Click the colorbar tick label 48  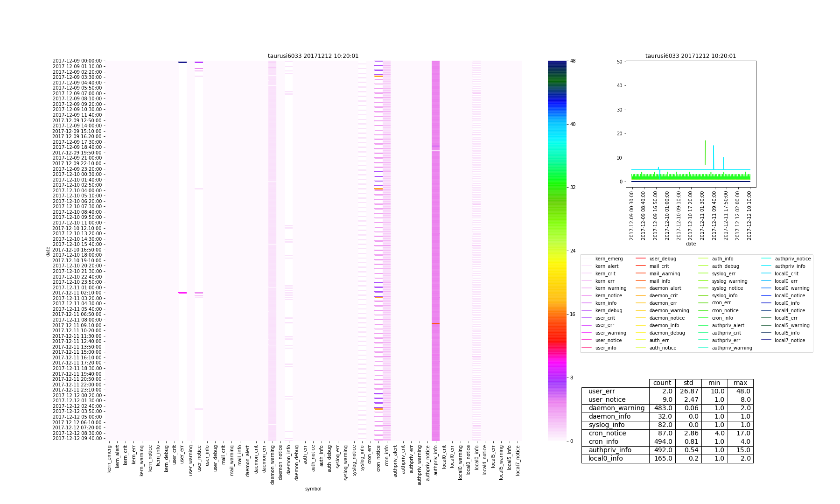573,61
